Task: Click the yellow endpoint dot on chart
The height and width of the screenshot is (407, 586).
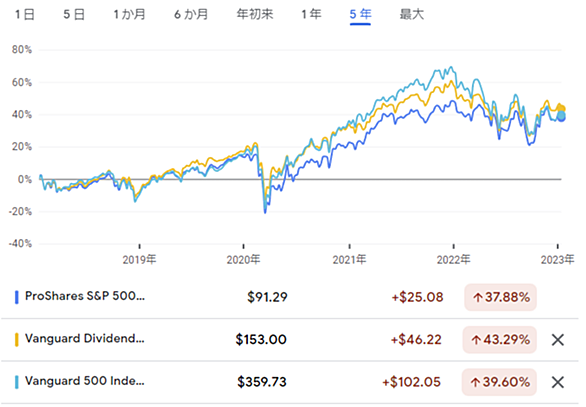Action: [561, 108]
